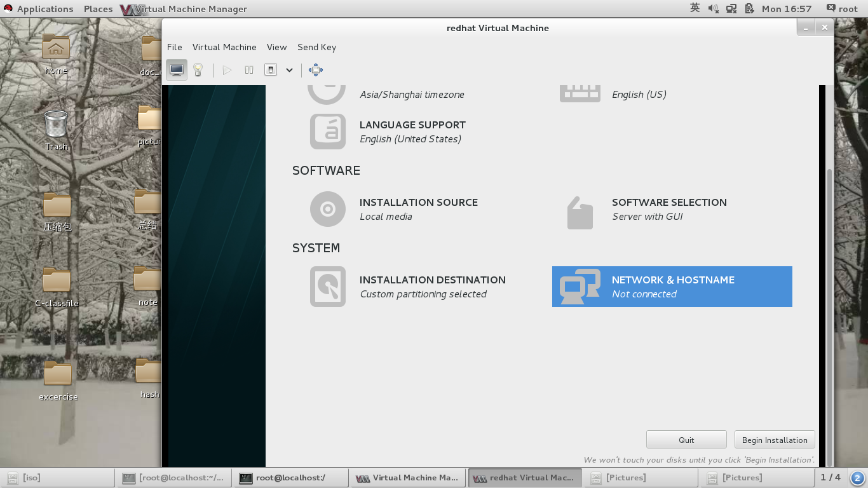Open the note desktop folder
Screen dimensions: 868x488
tap(147, 287)
